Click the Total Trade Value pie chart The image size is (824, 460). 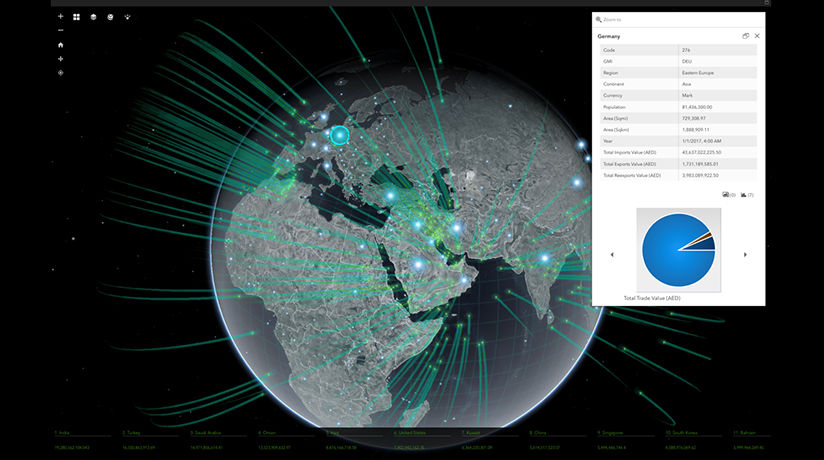678,250
